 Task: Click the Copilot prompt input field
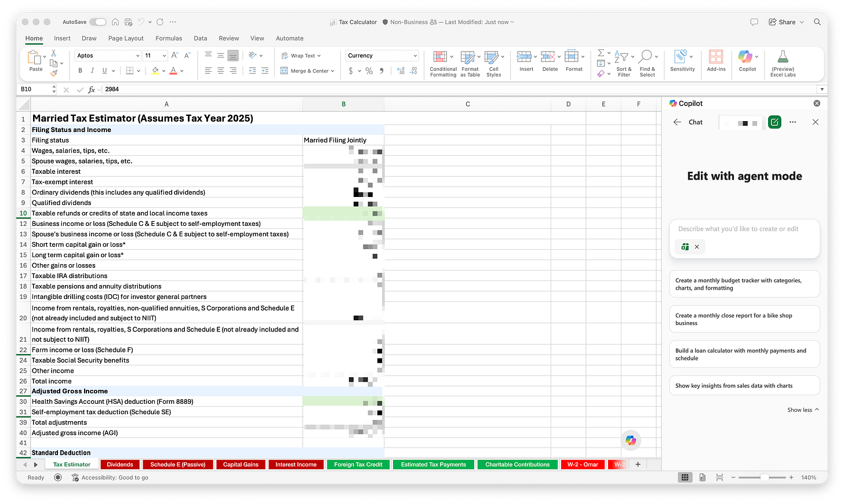tap(744, 229)
